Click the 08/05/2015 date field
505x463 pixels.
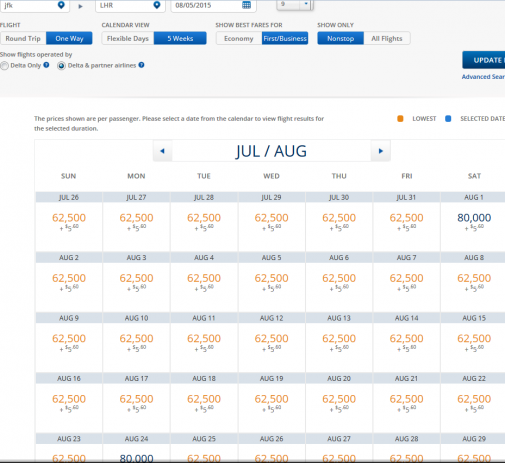click(213, 6)
